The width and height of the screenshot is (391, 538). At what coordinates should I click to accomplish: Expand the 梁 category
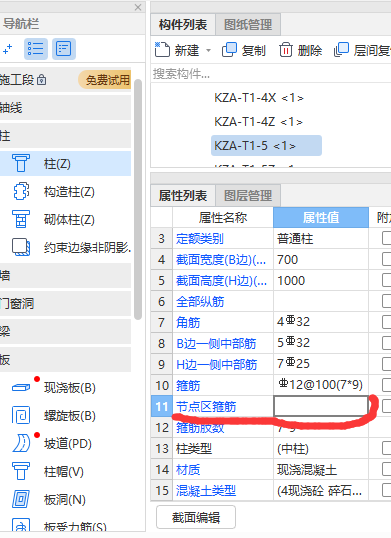pyautogui.click(x=65, y=331)
